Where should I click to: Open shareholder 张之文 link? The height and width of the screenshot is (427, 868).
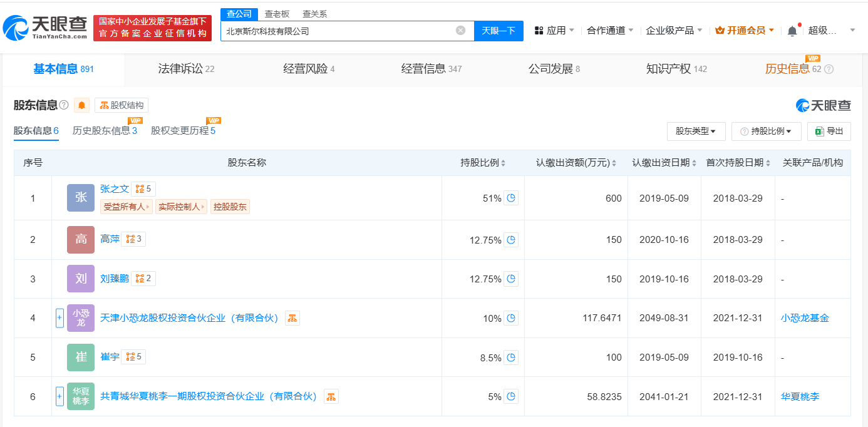[x=115, y=188]
